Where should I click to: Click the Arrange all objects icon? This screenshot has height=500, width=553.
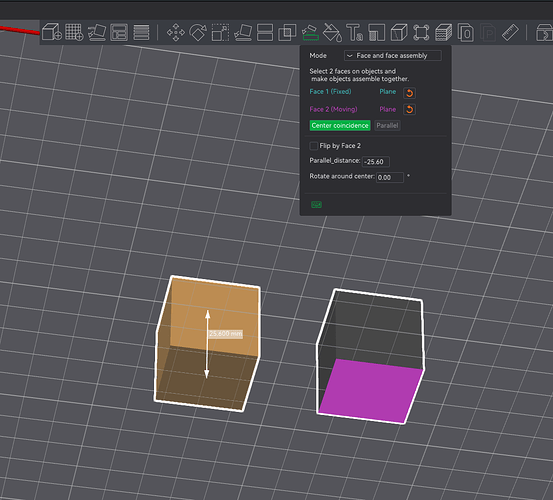[119, 32]
